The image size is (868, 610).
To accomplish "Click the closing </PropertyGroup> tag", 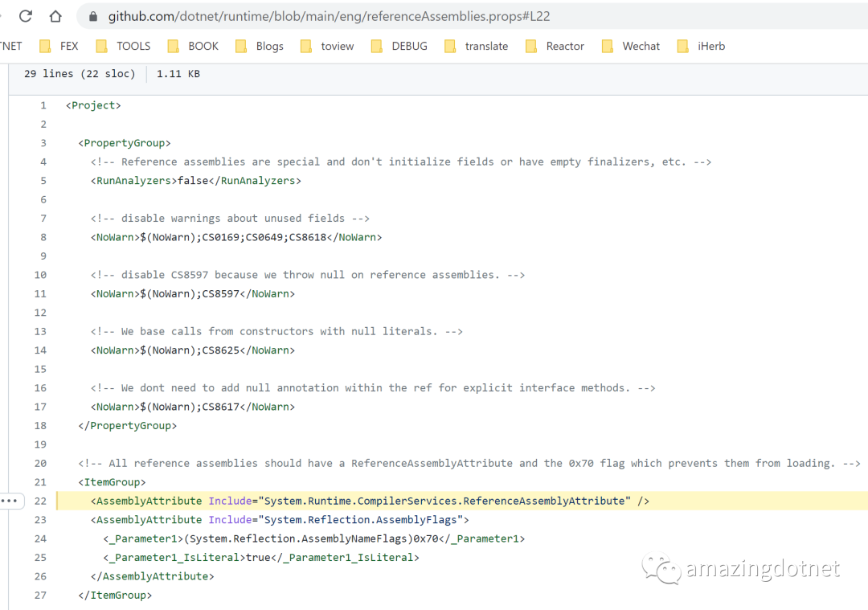I will (x=127, y=425).
